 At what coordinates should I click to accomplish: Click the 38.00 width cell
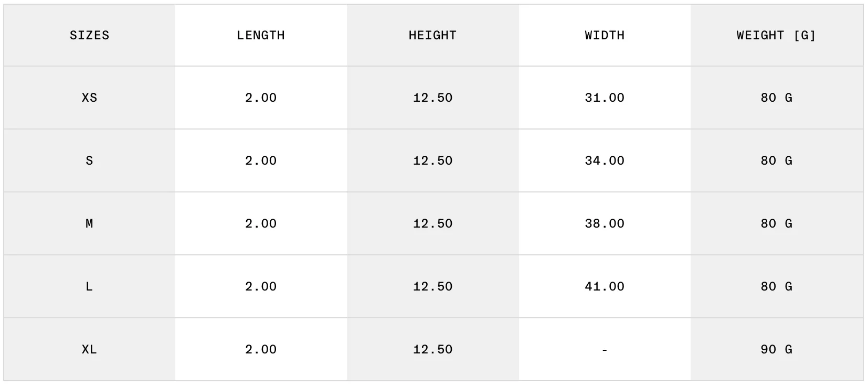[605, 223]
